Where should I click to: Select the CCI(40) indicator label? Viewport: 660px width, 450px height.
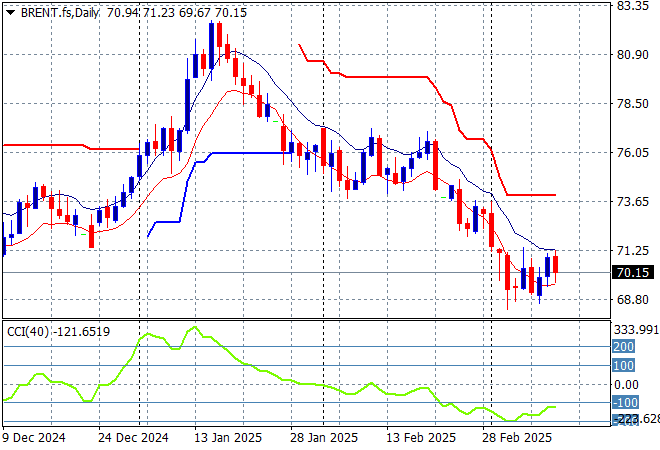tap(28, 332)
